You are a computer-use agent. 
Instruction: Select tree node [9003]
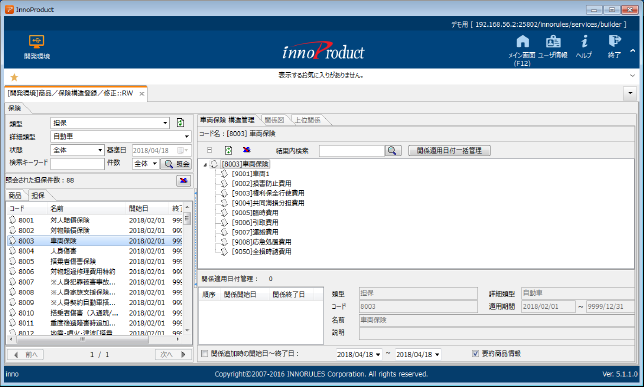pyautogui.click(x=268, y=193)
